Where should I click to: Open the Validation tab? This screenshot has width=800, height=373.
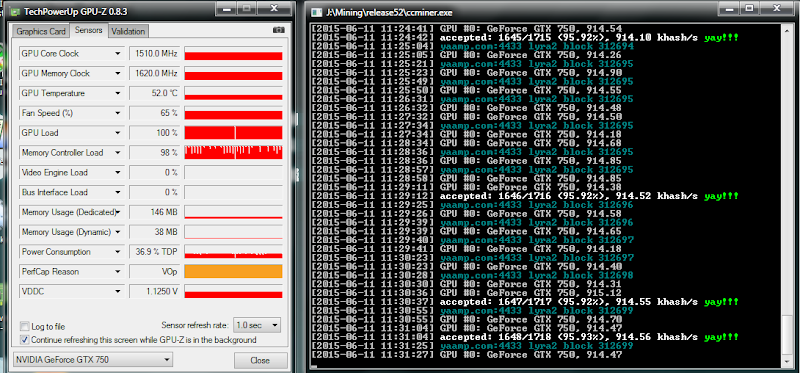click(128, 31)
